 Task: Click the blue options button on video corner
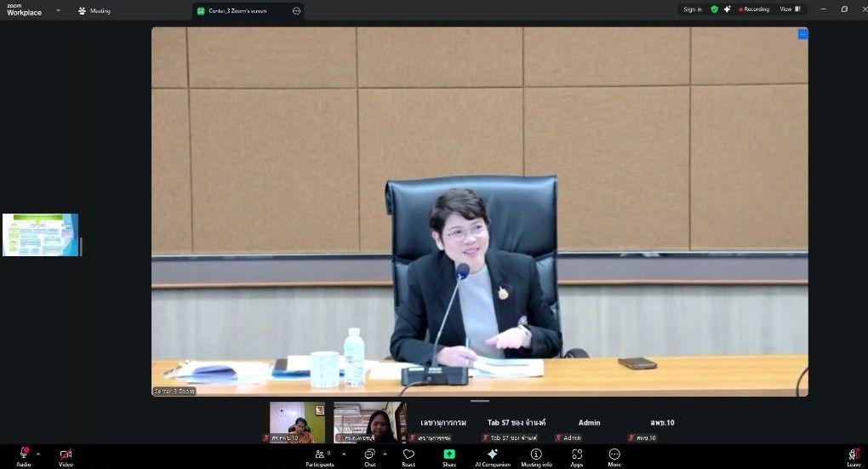[802, 34]
